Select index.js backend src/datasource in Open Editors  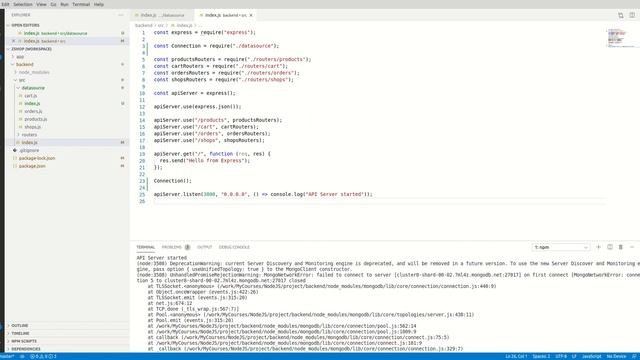coord(55,33)
